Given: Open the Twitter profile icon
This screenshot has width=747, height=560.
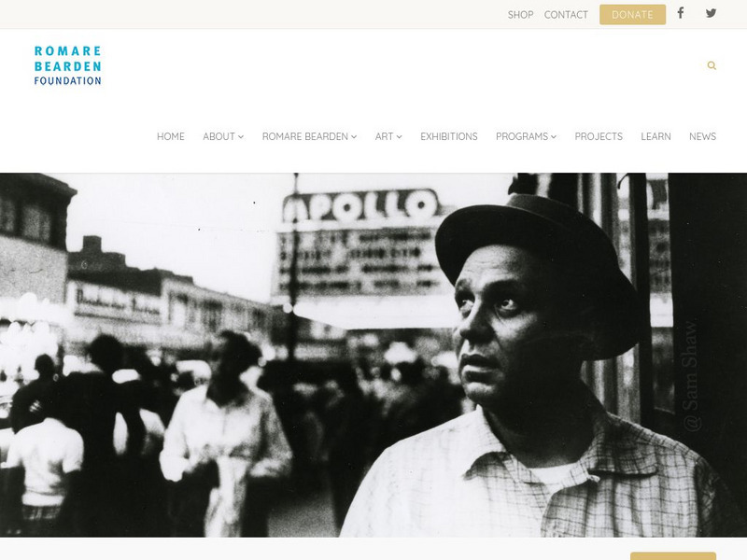Looking at the screenshot, I should pos(711,13).
